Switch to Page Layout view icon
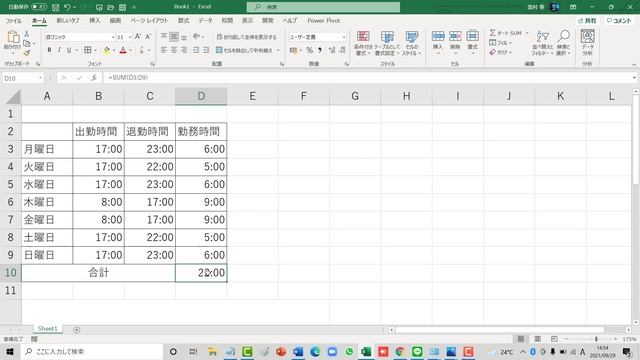The image size is (640, 360). (x=538, y=339)
